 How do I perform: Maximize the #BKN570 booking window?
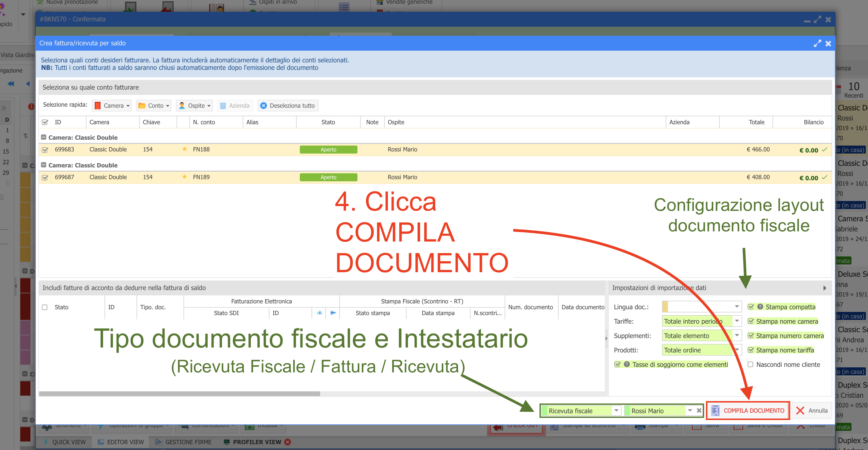[x=817, y=19]
